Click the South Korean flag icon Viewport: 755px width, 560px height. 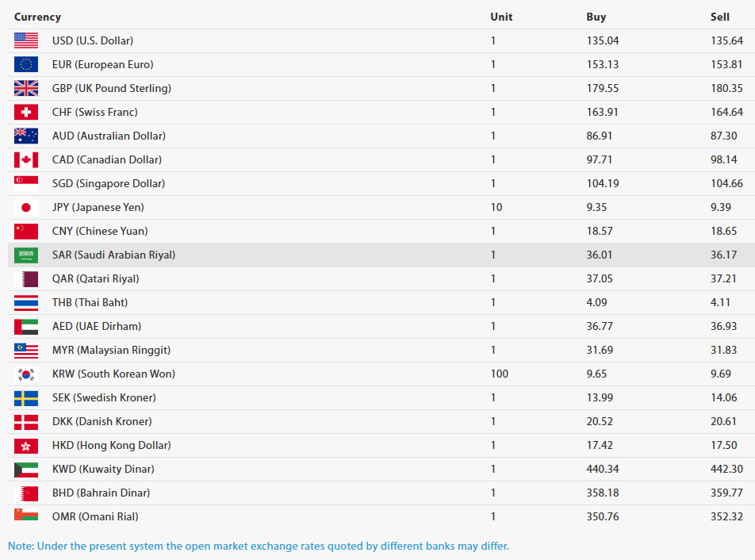tap(25, 374)
